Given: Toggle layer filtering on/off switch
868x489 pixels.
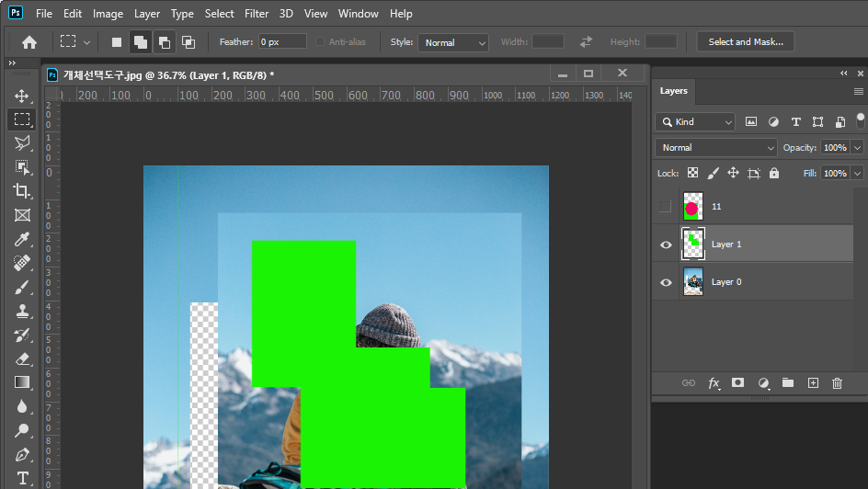Looking at the screenshot, I should tap(861, 120).
